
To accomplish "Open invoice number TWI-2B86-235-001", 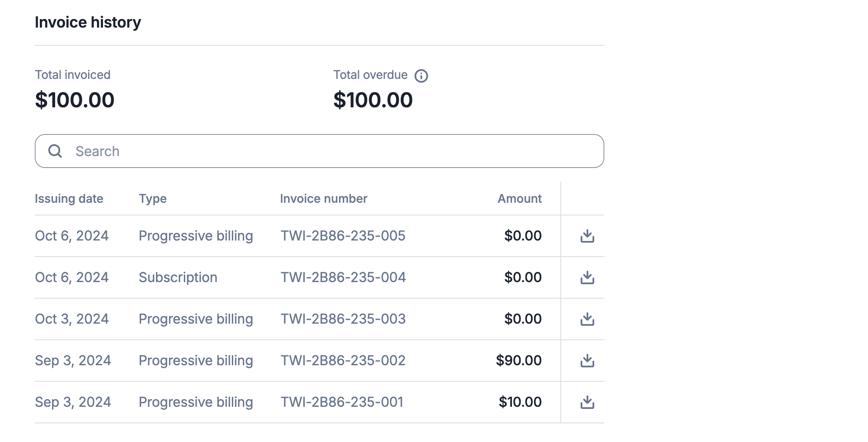I will click(342, 402).
